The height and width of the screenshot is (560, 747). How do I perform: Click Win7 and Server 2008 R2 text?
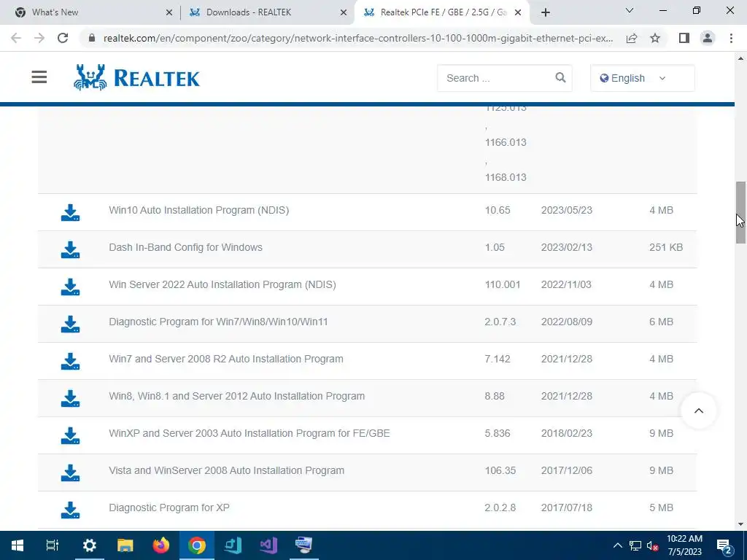pyautogui.click(x=226, y=359)
